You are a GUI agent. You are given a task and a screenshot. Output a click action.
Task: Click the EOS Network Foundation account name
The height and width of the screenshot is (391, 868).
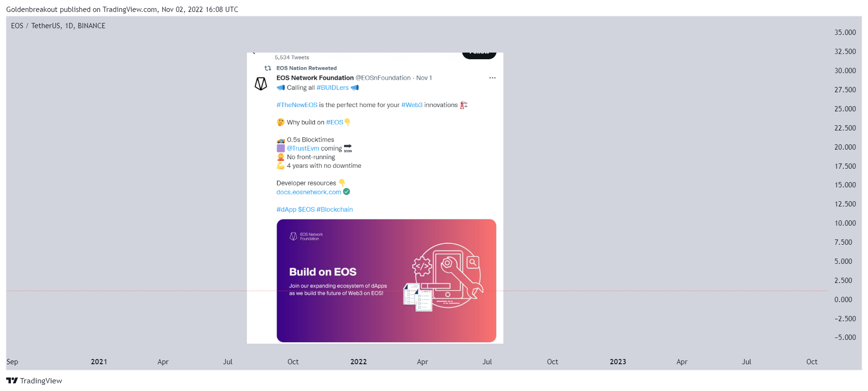315,78
